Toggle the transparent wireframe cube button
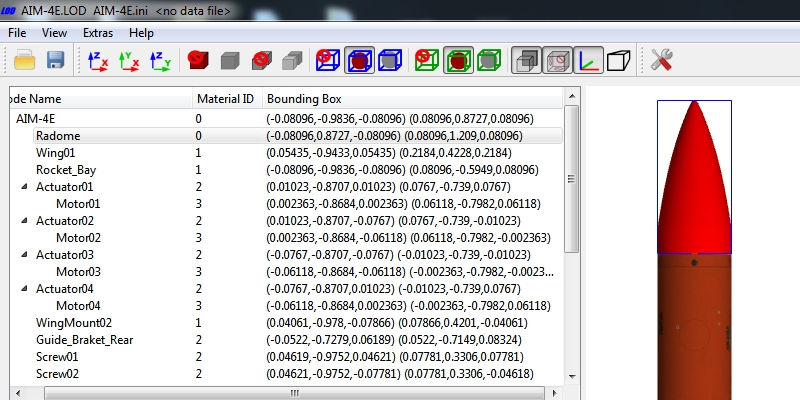The image size is (800, 400). [x=557, y=60]
